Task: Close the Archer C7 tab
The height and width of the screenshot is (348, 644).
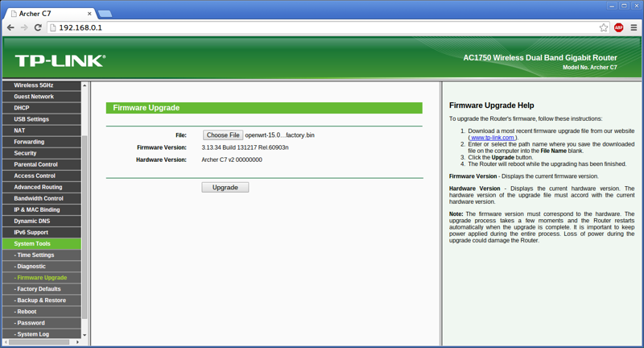Action: [89, 14]
